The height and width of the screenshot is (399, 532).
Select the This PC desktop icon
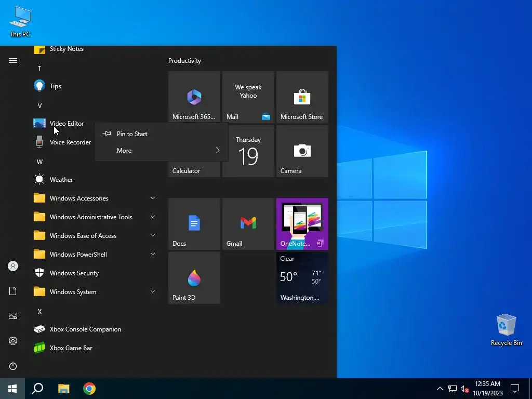[x=20, y=21]
